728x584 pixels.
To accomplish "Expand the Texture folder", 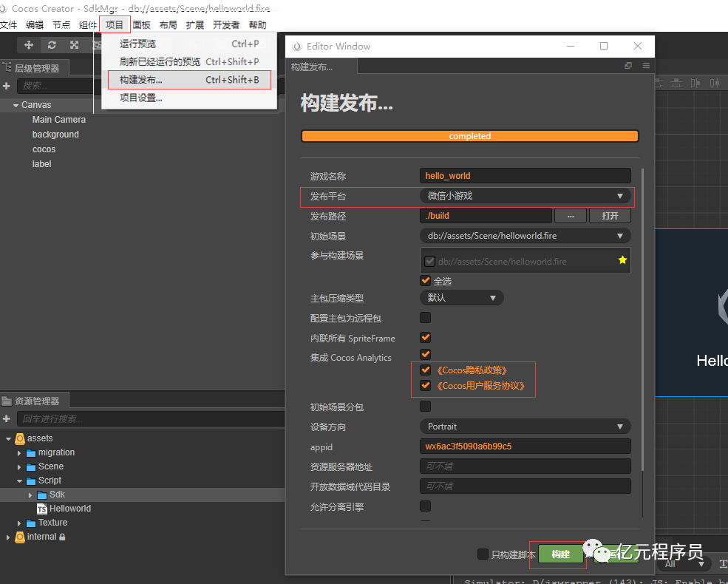I will (19, 523).
